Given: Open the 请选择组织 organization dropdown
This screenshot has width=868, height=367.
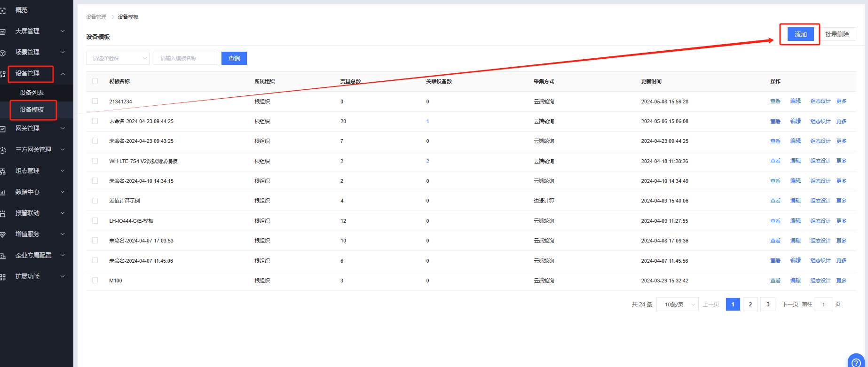Looking at the screenshot, I should tap(118, 58).
